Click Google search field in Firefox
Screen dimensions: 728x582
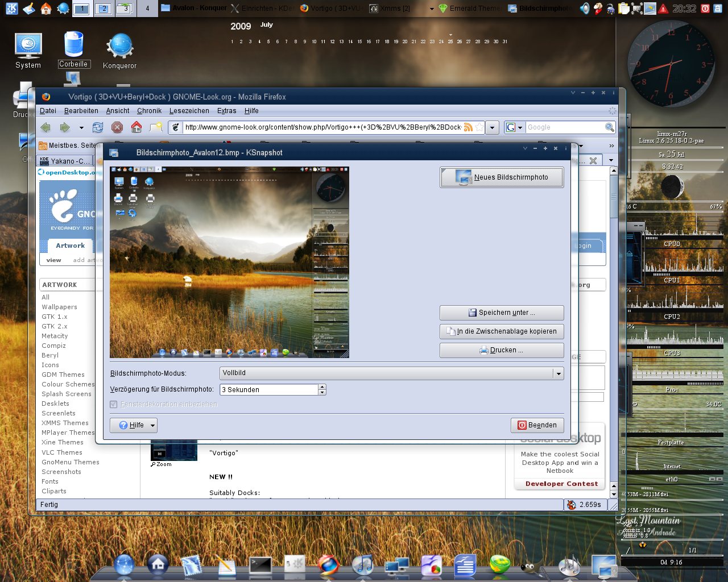click(x=564, y=127)
